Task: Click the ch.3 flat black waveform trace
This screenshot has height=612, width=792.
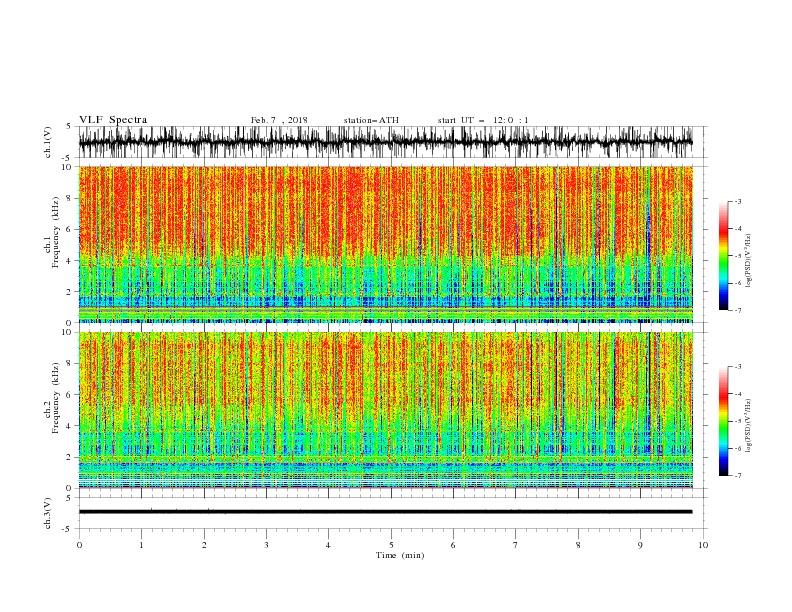Action: tap(385, 512)
